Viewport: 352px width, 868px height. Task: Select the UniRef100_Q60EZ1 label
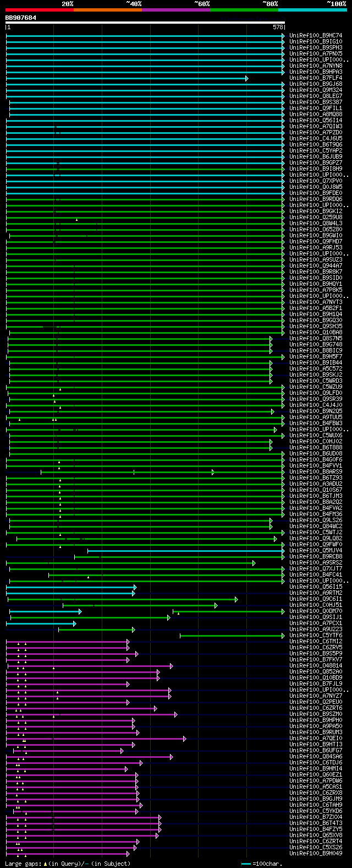click(316, 775)
